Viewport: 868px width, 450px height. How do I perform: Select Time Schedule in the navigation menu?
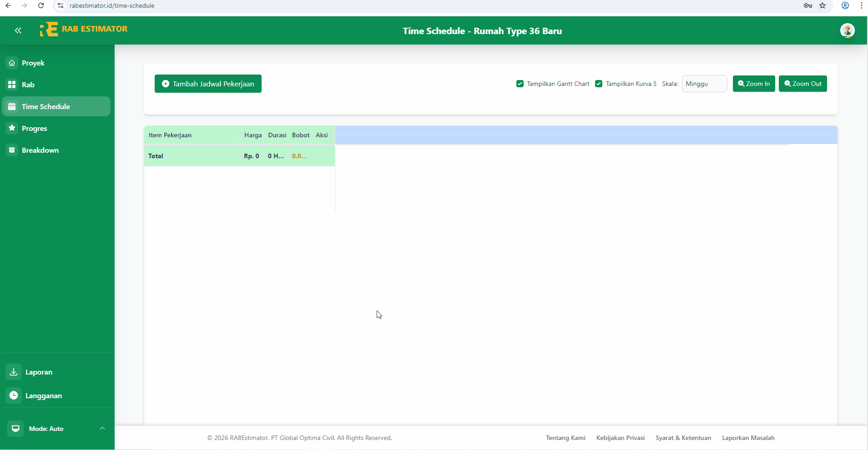pos(45,106)
